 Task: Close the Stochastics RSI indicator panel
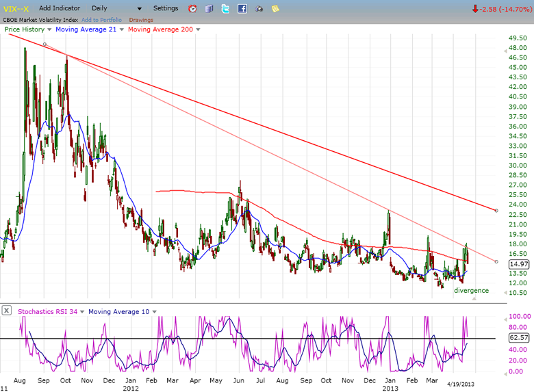(x=7, y=311)
